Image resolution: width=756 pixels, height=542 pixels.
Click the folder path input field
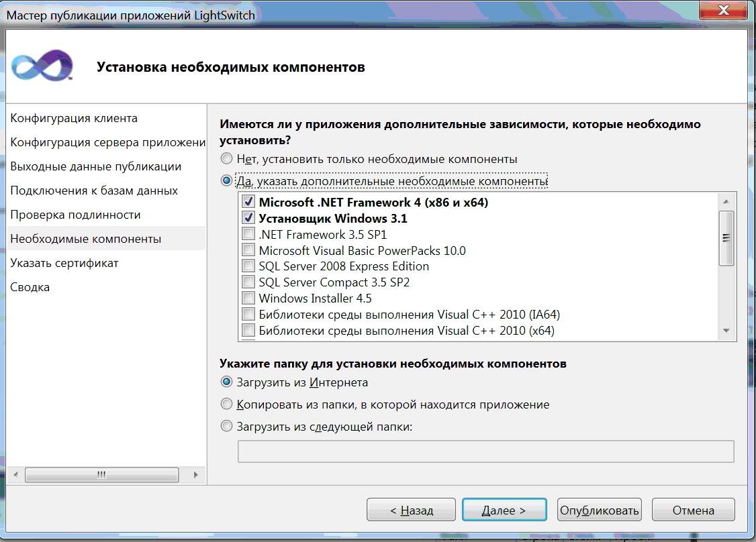[486, 451]
